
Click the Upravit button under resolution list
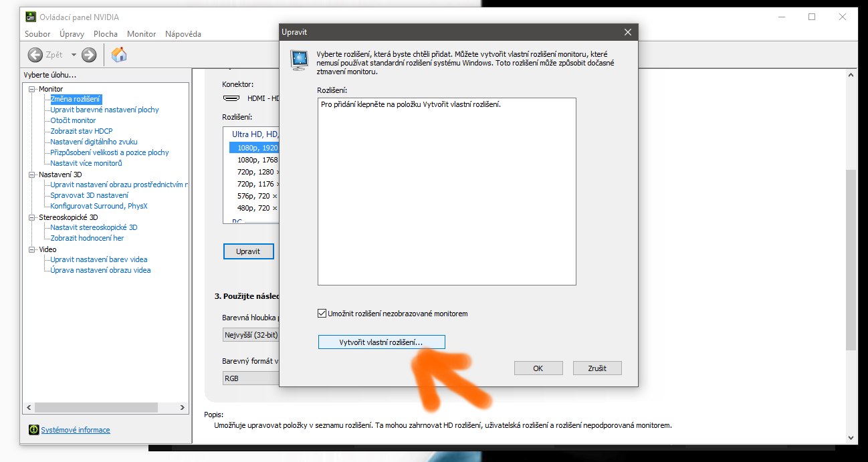tap(248, 251)
